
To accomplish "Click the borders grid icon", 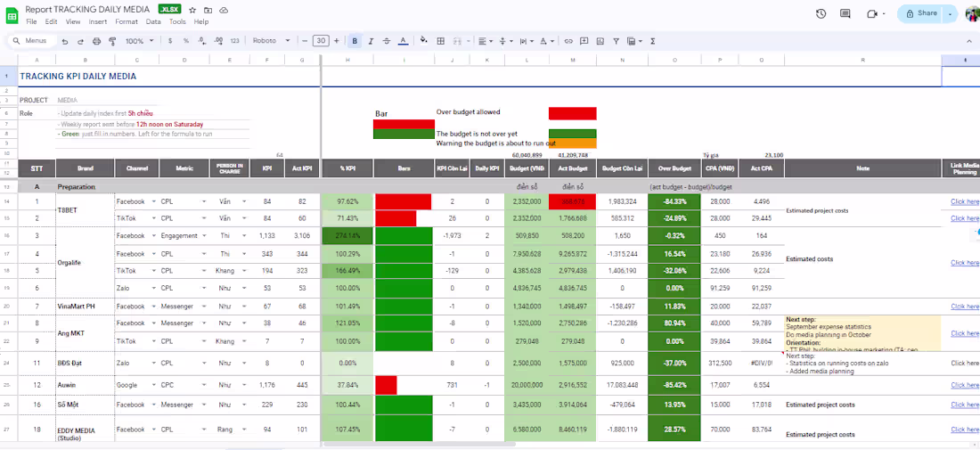I will coord(440,41).
